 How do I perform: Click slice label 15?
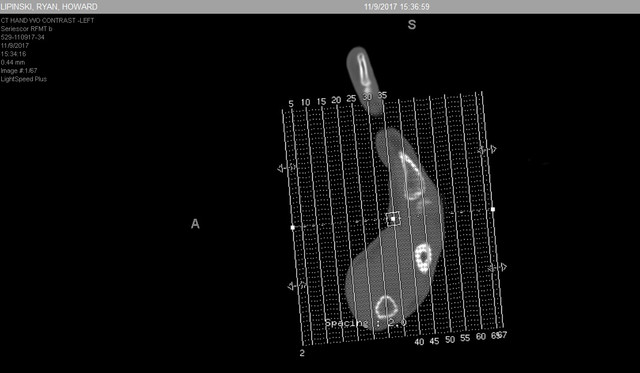pos(321,101)
